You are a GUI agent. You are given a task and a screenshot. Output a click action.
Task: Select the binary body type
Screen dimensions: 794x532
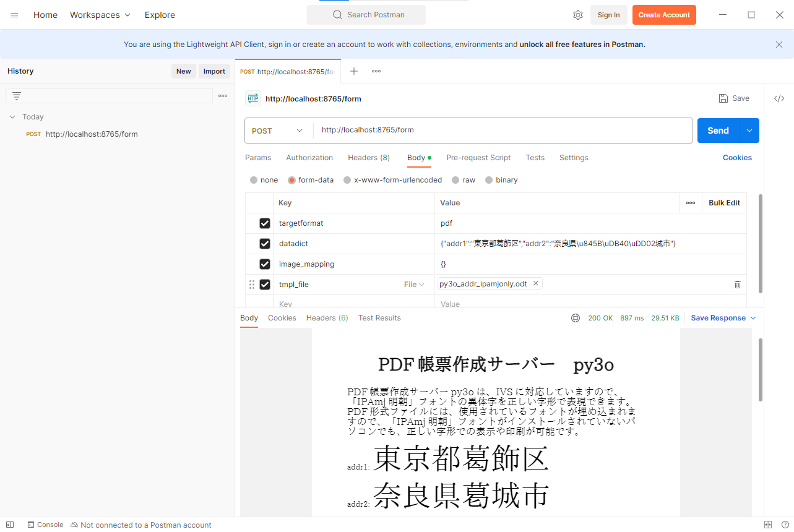click(x=489, y=180)
